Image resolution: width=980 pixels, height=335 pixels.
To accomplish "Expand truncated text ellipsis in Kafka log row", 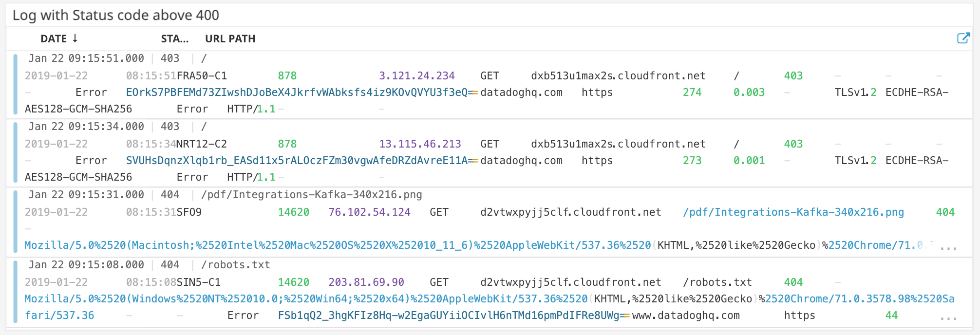I will tap(948, 247).
